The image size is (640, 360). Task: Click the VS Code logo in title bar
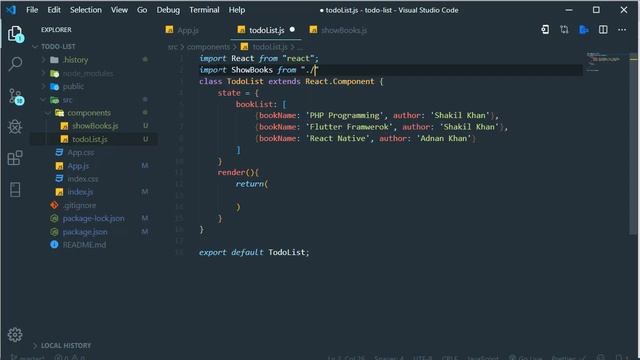pyautogui.click(x=11, y=9)
